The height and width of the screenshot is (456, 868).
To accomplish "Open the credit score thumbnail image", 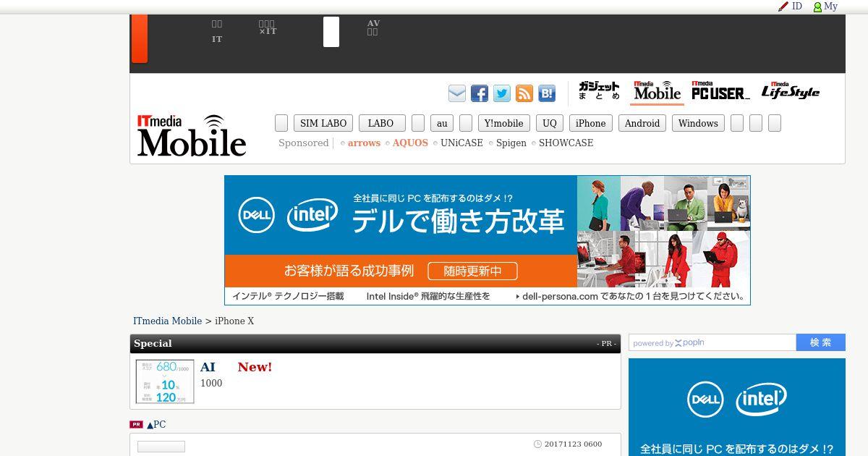I will 165,381.
